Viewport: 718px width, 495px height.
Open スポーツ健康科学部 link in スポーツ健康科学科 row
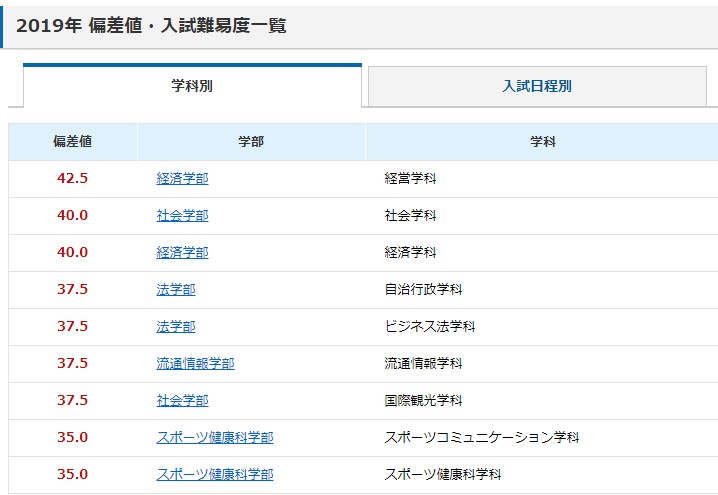coord(215,474)
